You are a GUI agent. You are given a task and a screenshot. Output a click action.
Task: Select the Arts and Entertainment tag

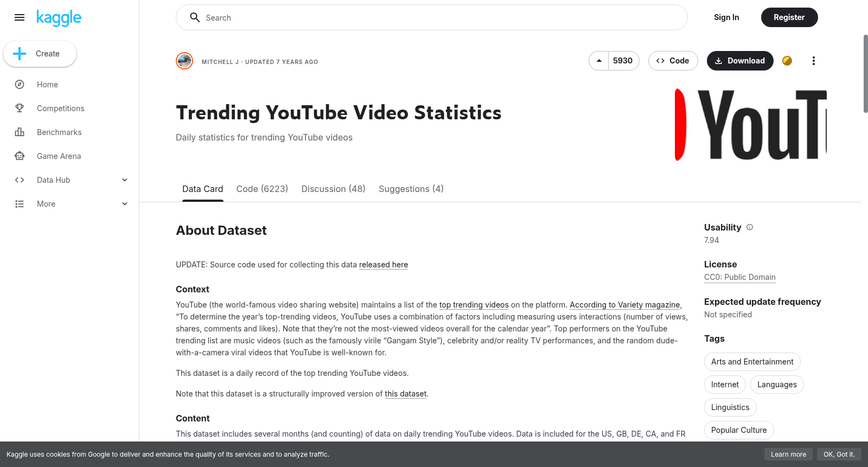[x=752, y=362]
